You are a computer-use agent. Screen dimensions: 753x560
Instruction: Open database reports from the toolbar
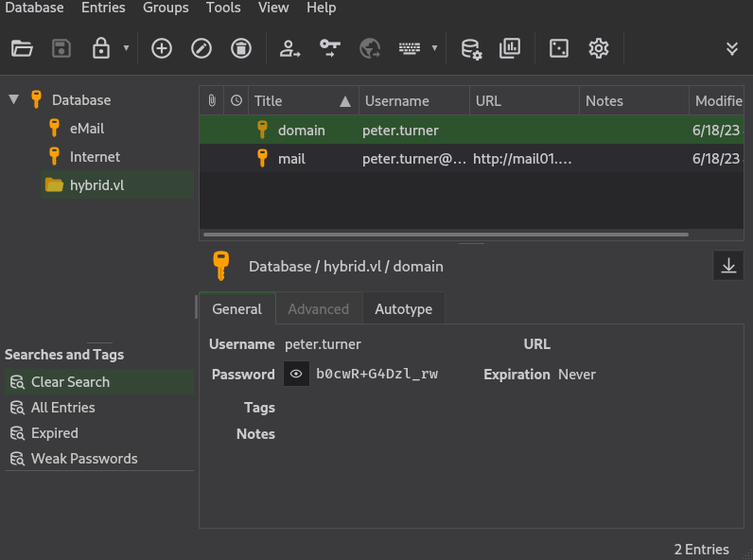pos(510,48)
